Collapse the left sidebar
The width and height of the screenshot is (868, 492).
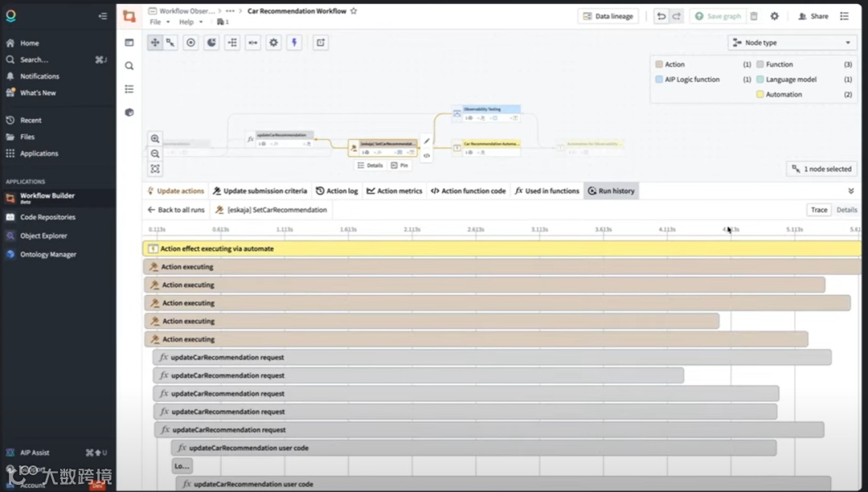point(103,16)
